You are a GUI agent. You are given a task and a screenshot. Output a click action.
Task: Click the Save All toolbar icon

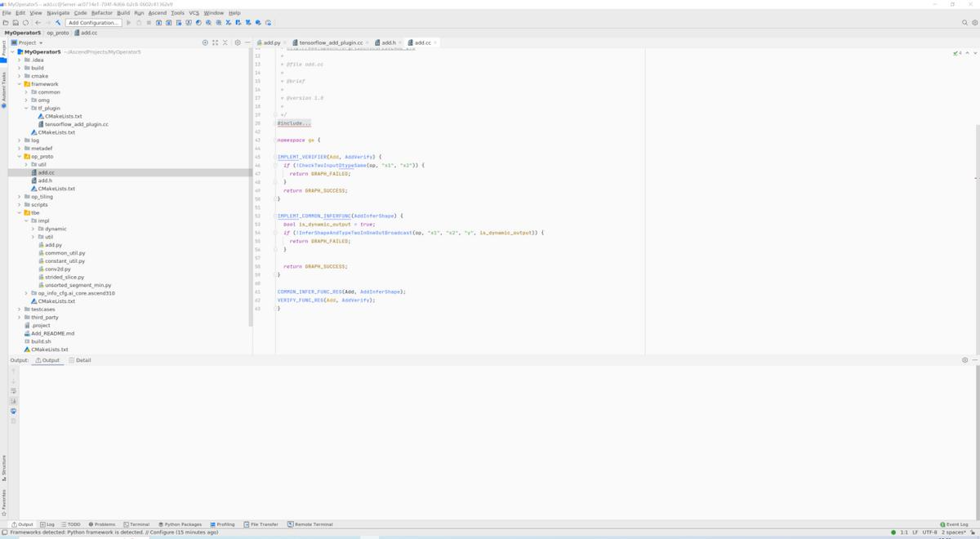point(16,23)
